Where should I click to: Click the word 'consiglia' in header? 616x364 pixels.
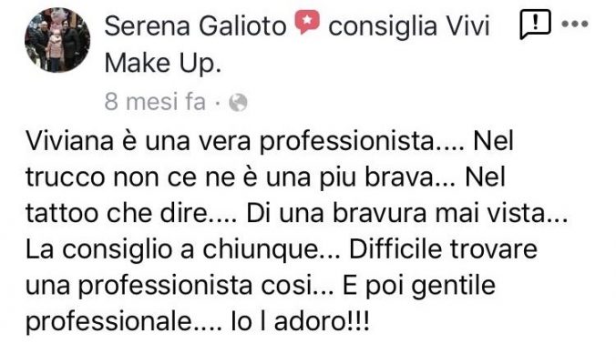click(x=383, y=27)
